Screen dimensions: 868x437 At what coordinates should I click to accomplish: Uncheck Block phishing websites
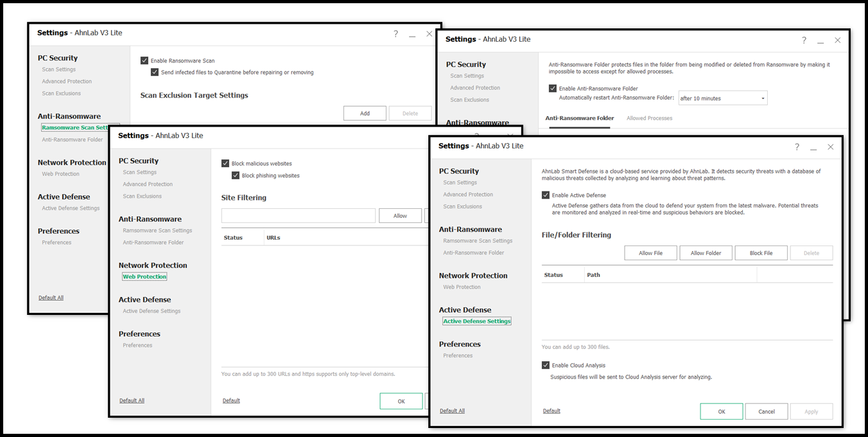(x=236, y=175)
